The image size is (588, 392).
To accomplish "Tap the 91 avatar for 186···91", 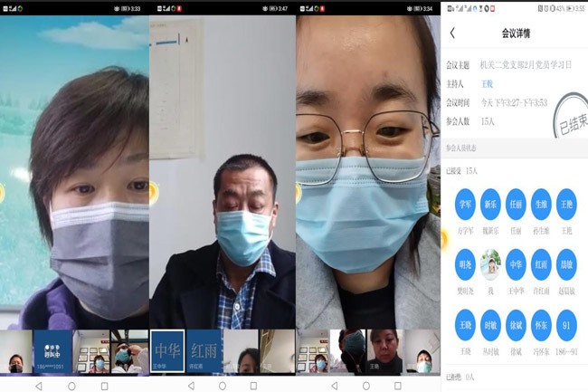I will coord(566,325).
